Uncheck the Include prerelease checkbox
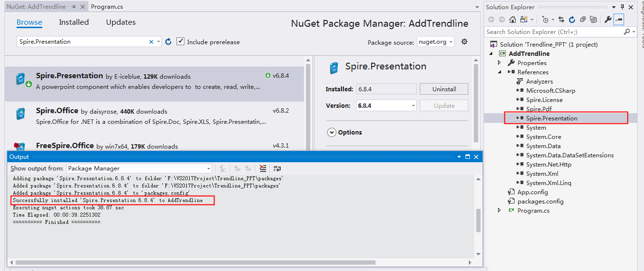644x271 pixels. point(180,42)
